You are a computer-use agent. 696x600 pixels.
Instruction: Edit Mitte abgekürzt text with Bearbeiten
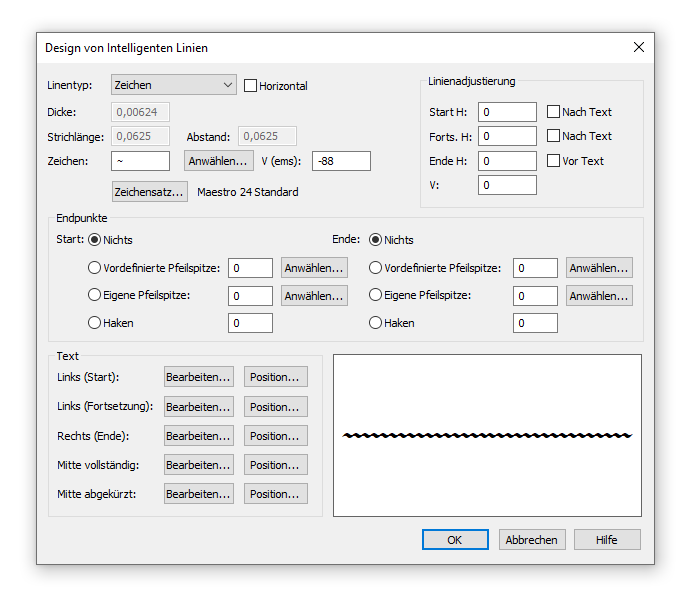(199, 493)
